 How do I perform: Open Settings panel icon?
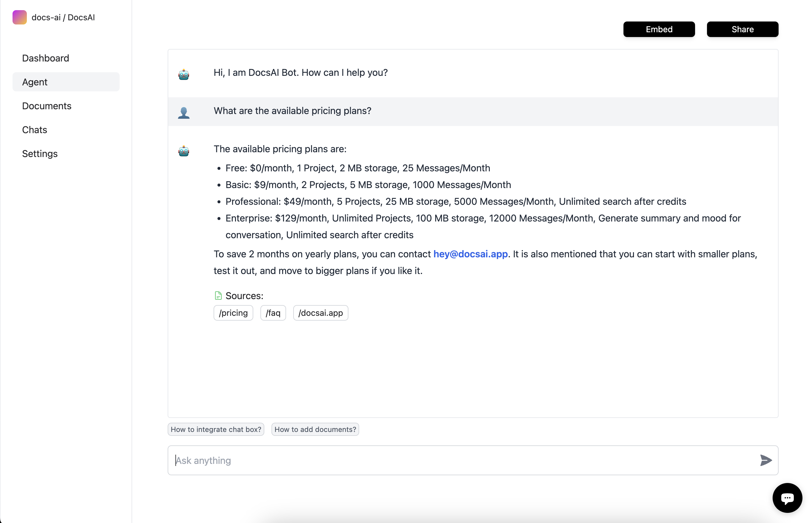[x=40, y=153]
